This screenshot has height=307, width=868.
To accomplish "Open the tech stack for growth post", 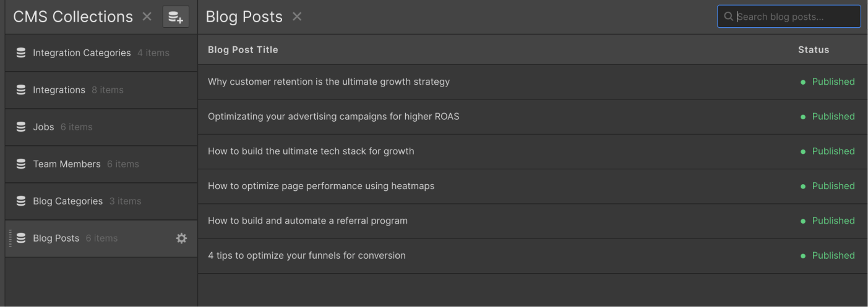I will [311, 151].
